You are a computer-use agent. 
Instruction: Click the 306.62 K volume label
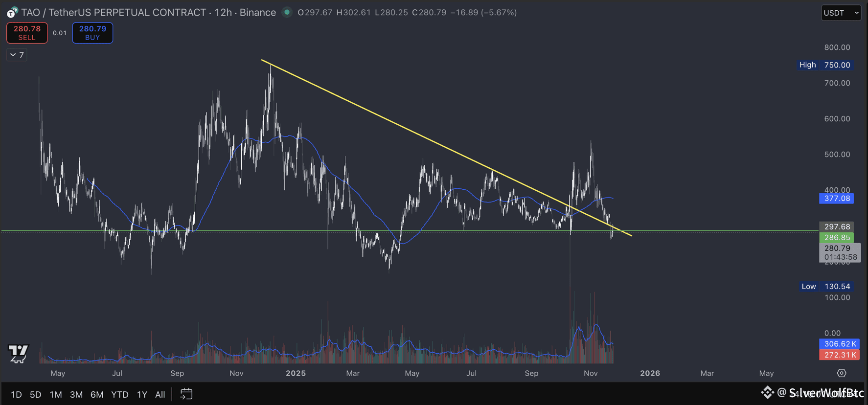pyautogui.click(x=840, y=344)
